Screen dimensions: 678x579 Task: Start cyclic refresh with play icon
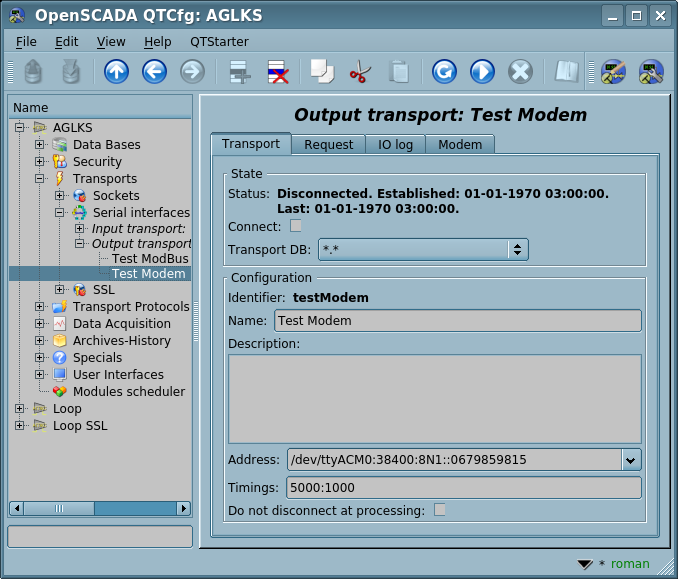(x=482, y=71)
